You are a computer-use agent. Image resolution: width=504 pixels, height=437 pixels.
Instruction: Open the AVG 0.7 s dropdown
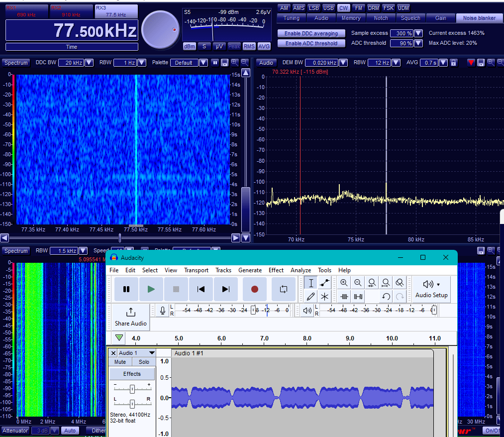pyautogui.click(x=443, y=63)
